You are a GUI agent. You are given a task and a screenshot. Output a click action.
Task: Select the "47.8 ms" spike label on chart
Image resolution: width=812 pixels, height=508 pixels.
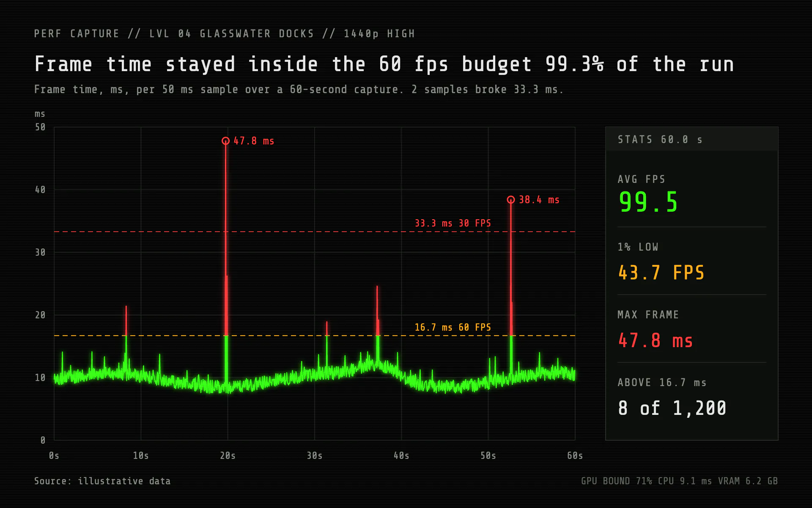click(254, 141)
